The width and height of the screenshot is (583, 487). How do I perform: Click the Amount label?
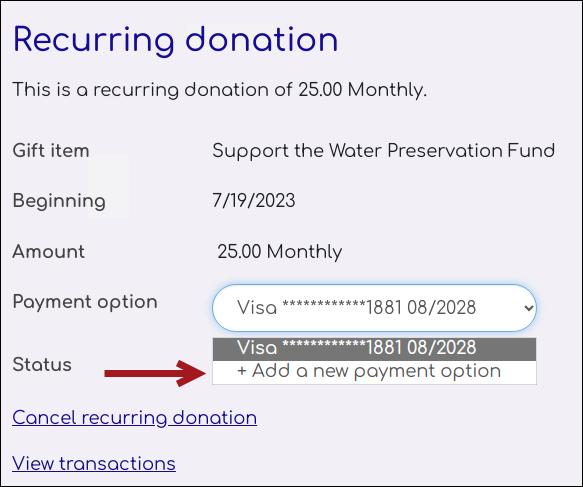pos(49,252)
